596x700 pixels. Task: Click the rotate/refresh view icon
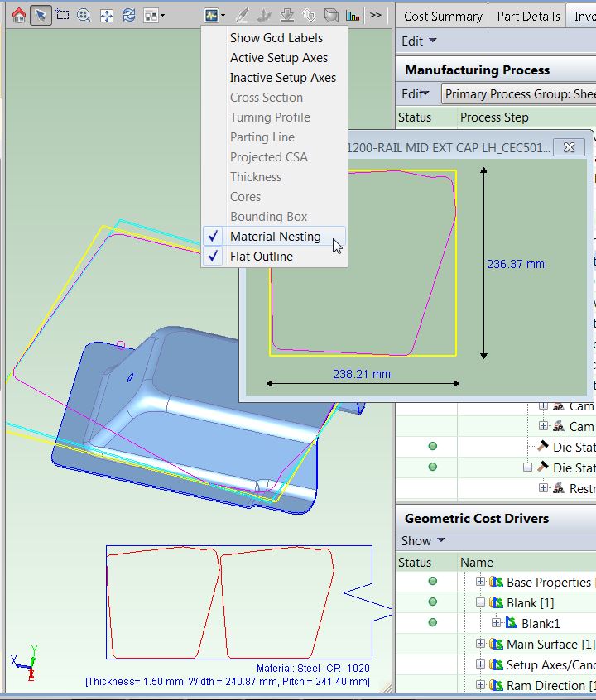pos(128,15)
